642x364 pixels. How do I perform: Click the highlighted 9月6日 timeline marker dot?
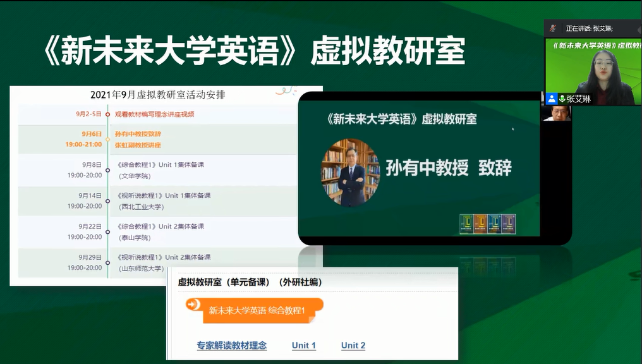click(108, 139)
